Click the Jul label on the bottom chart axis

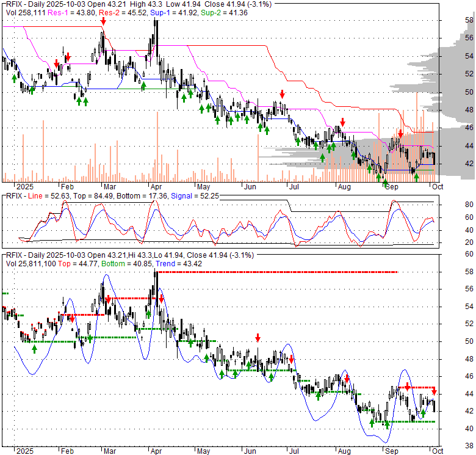tap(294, 451)
